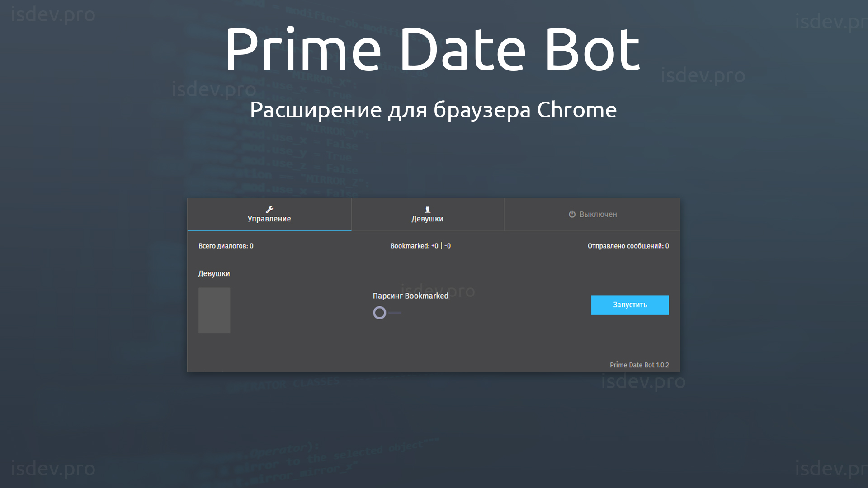Image resolution: width=868 pixels, height=488 pixels.
Task: Click the large Prime Date Bot title
Action: 433,49
